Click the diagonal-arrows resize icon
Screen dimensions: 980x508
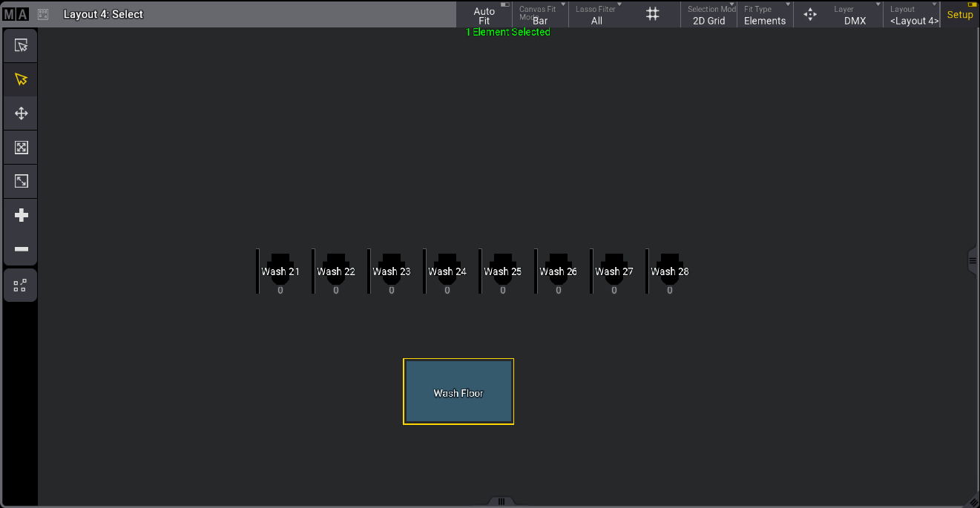[x=21, y=181]
